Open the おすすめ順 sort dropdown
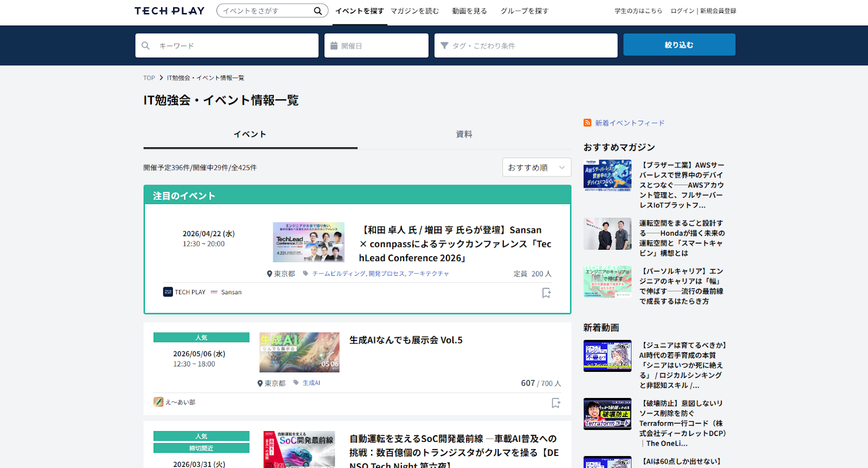This screenshot has height=468, width=868. (537, 167)
